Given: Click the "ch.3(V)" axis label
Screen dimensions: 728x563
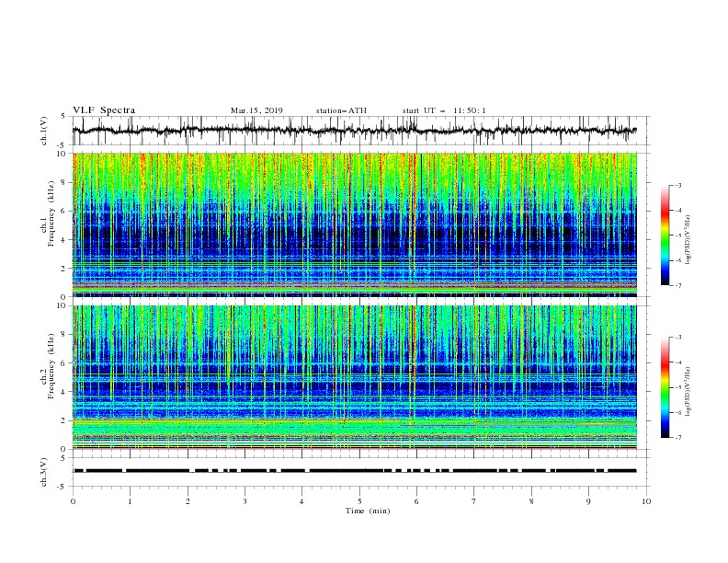Looking at the screenshot, I should pyautogui.click(x=44, y=472).
